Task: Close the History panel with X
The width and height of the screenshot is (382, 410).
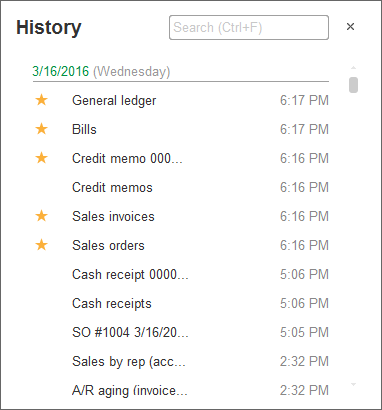Action: click(x=350, y=27)
